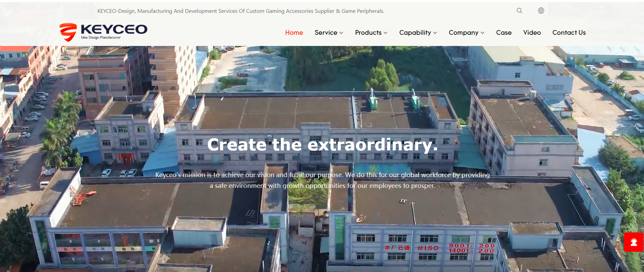Screen dimensions: 644x272
Task: Click the red Keyceo shield logo
Action: [68, 32]
